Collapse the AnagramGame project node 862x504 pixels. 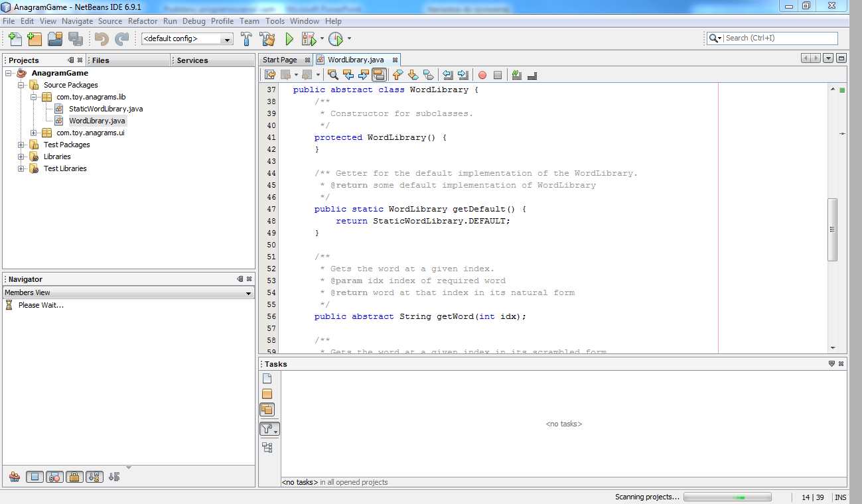(x=9, y=73)
